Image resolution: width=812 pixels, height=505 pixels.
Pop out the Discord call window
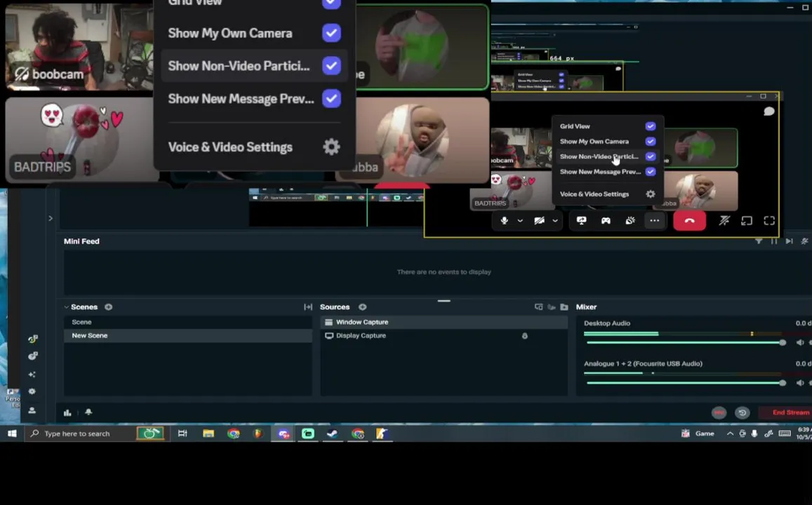pos(746,220)
